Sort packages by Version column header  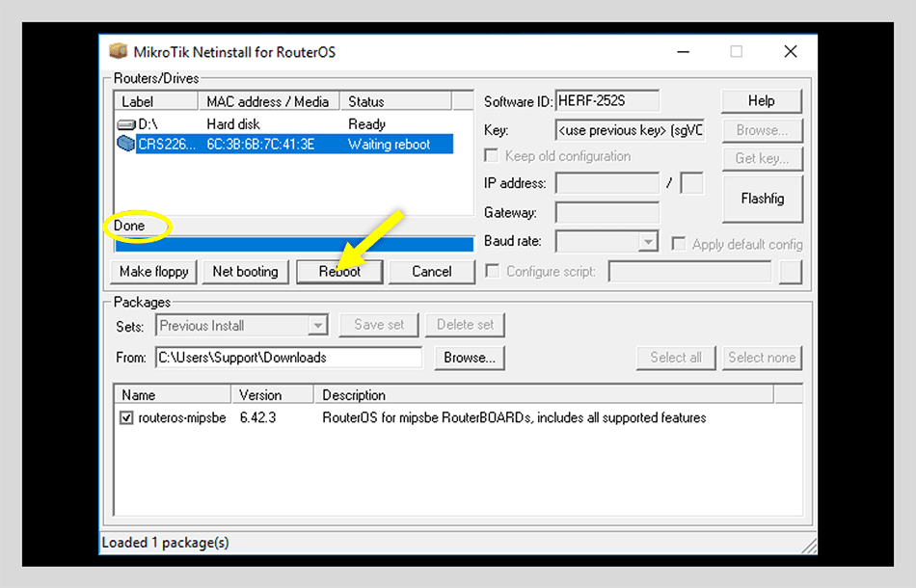click(273, 394)
